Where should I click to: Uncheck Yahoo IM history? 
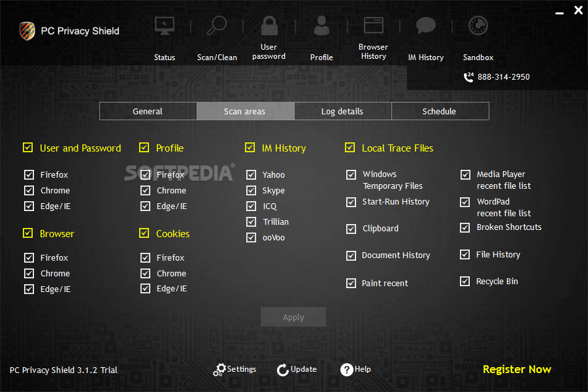coord(252,174)
